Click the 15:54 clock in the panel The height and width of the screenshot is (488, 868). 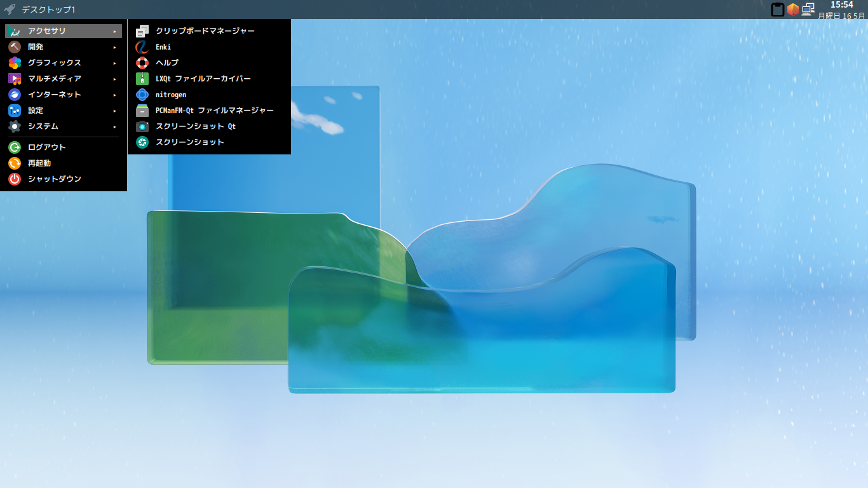click(842, 5)
